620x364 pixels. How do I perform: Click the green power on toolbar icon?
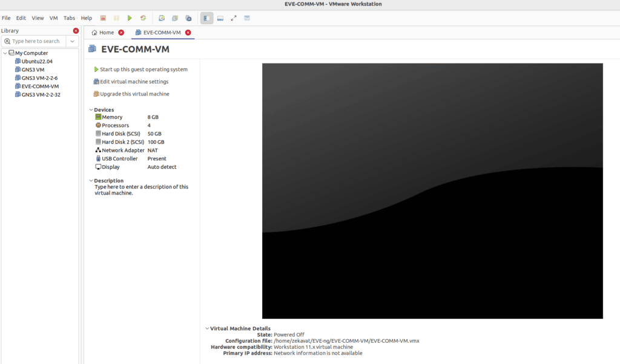130,18
